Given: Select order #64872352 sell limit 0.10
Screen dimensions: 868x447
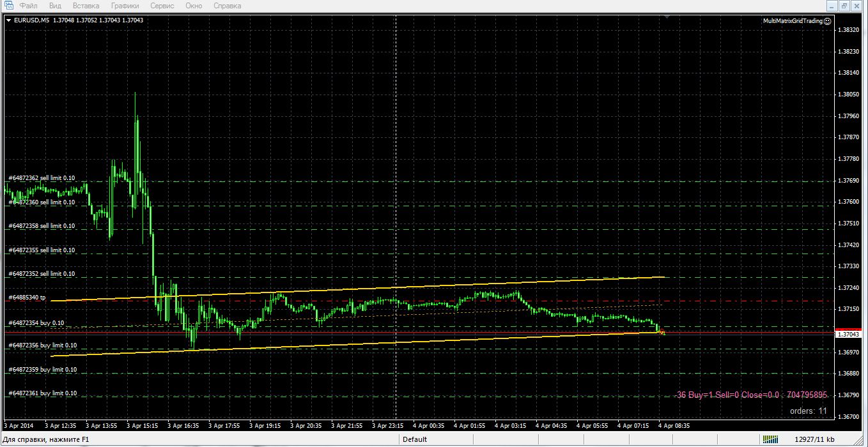Looking at the screenshot, I should (x=42, y=274).
